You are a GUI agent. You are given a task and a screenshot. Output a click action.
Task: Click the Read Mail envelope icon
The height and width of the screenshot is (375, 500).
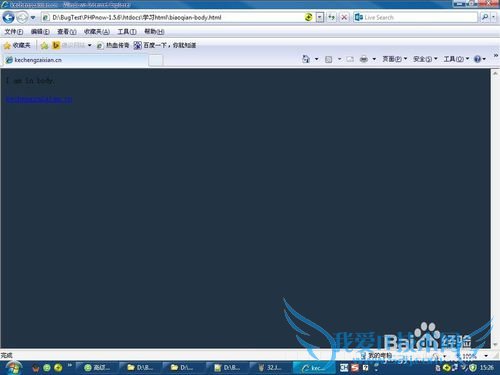(350, 59)
